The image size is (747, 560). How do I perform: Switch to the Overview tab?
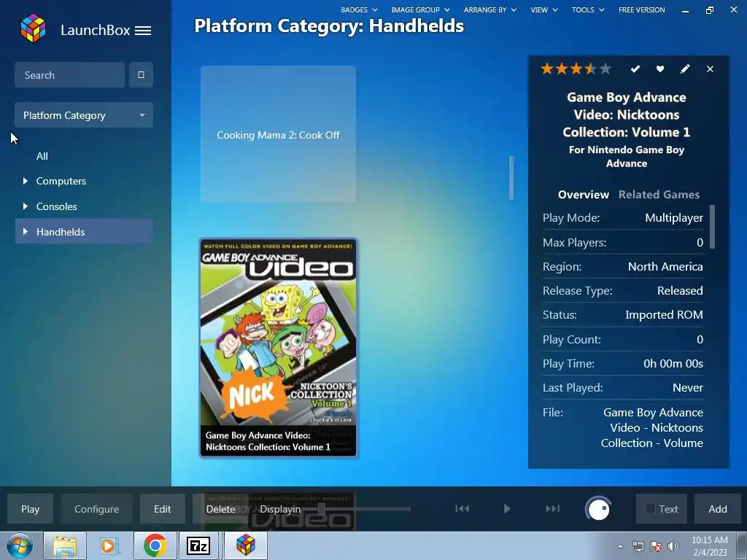(x=583, y=194)
